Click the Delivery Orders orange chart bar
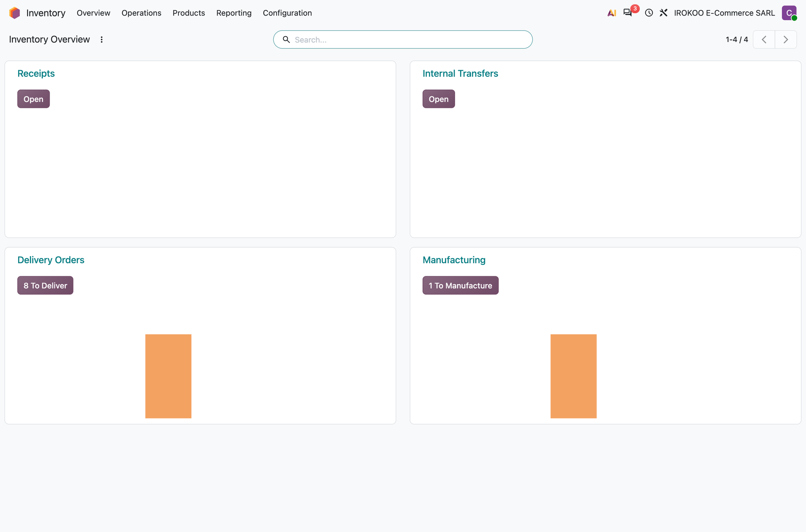The image size is (806, 532). [x=168, y=376]
